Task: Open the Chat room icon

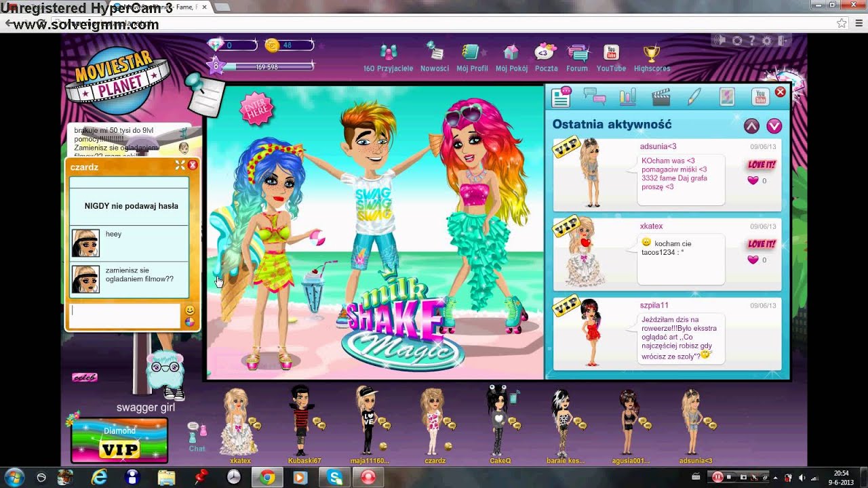Action: coord(197,437)
